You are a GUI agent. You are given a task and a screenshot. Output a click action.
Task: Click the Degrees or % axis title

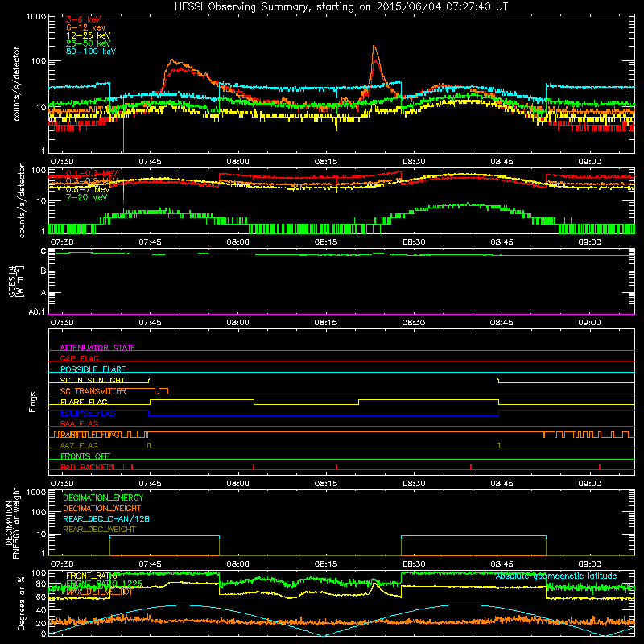pos(20,603)
